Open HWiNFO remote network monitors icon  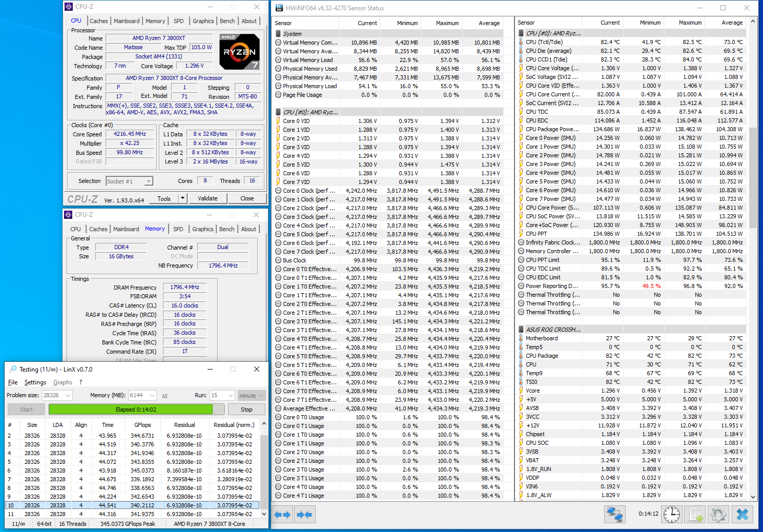click(x=614, y=514)
